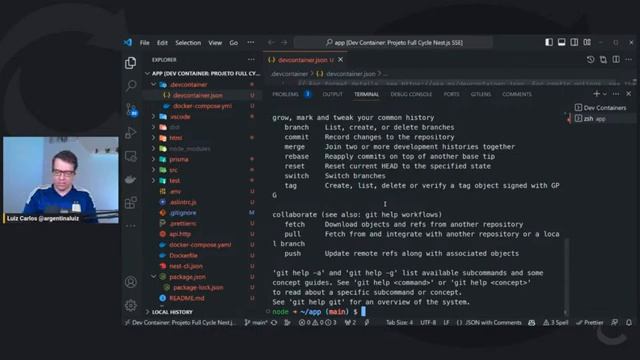Open the Remote Explorer view
Screen dimensions: 640x360
[x=131, y=156]
